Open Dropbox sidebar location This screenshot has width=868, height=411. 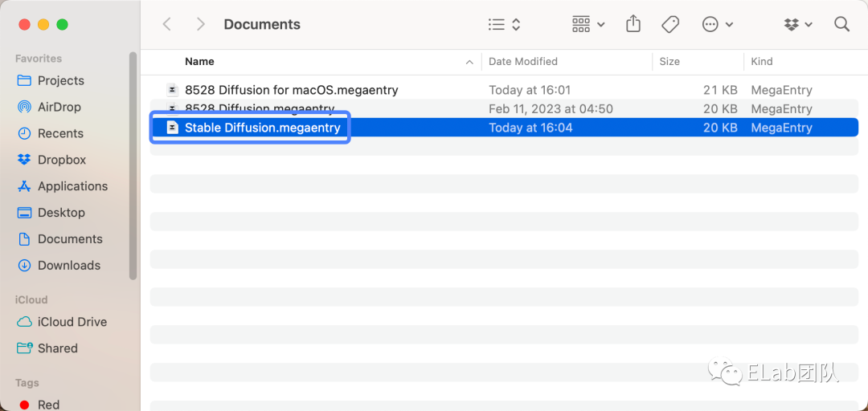point(61,160)
